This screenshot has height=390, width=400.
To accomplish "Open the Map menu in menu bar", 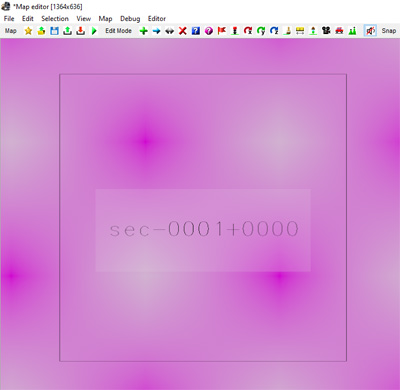I will (x=105, y=19).
